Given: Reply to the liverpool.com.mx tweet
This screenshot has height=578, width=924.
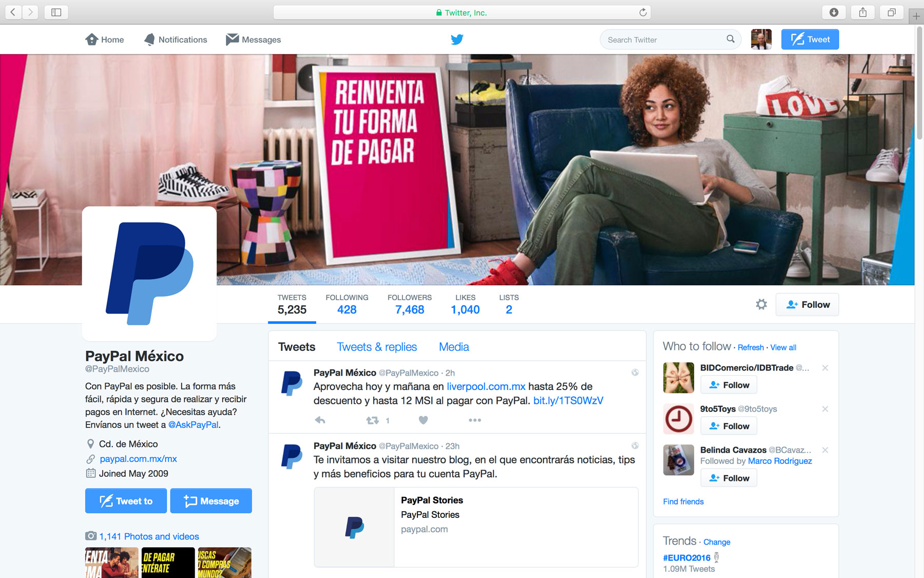Looking at the screenshot, I should 320,420.
